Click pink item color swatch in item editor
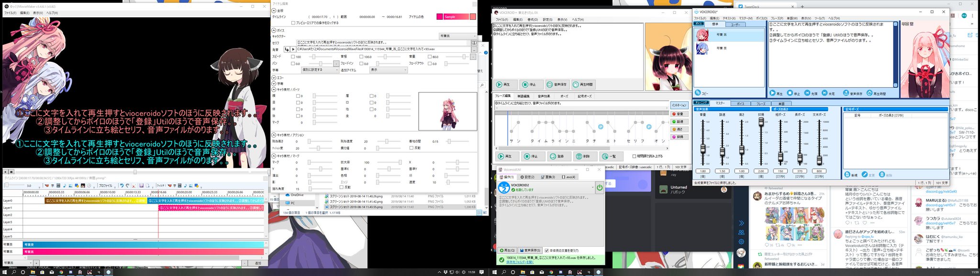Screen dimensions: 980x276 [x=440, y=17]
